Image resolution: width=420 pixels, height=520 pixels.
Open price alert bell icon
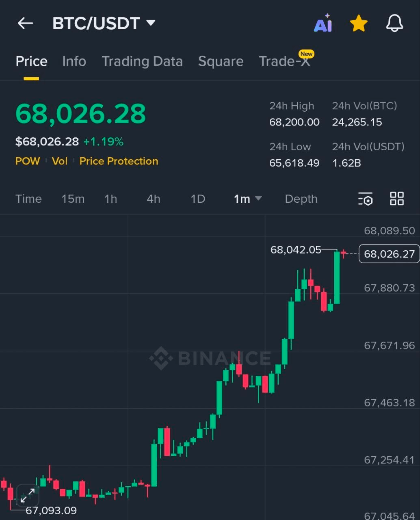click(394, 24)
